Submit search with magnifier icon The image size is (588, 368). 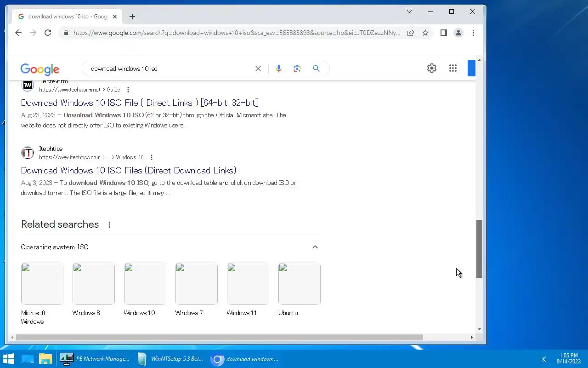pyautogui.click(x=316, y=69)
